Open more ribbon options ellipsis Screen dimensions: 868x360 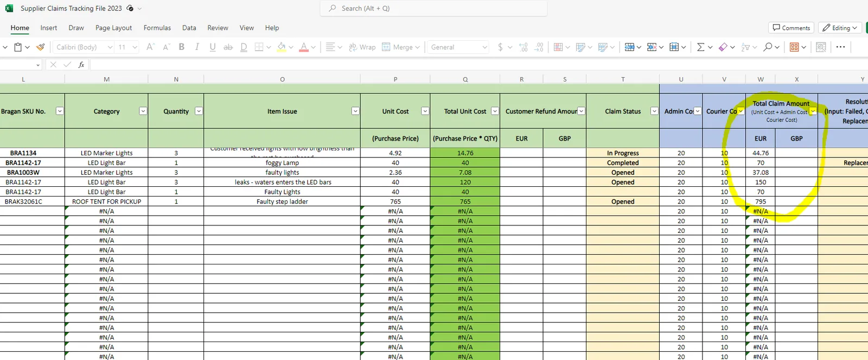(x=840, y=47)
